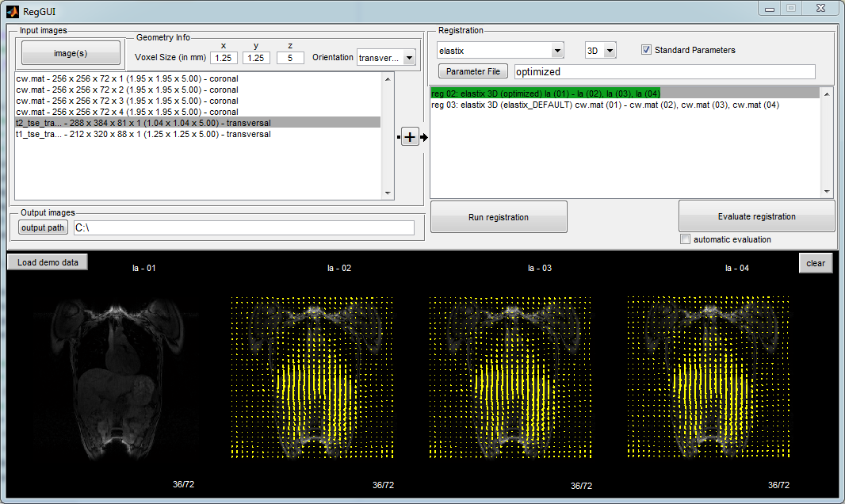Click the Parameter File button
Screen dimensions: 845x504
[x=472, y=71]
